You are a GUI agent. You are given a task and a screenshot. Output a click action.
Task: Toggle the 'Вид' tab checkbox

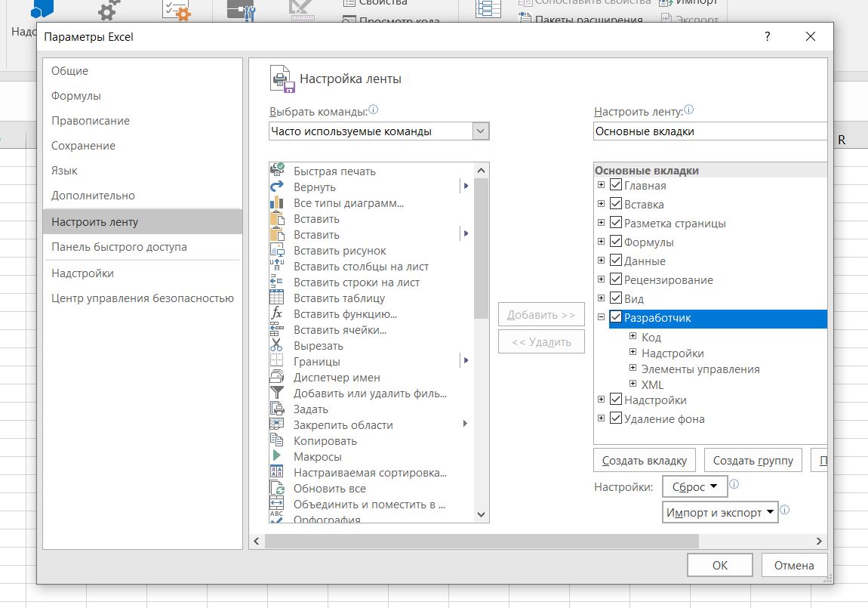point(616,298)
